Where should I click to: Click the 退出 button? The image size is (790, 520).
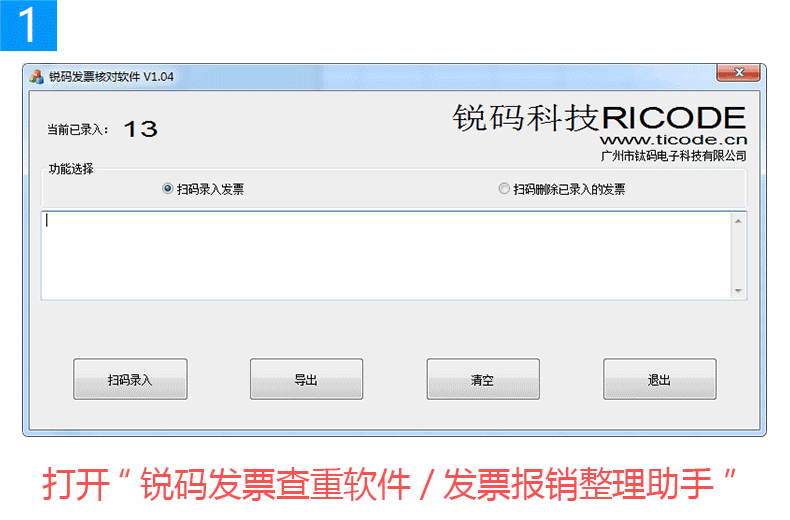coord(660,379)
